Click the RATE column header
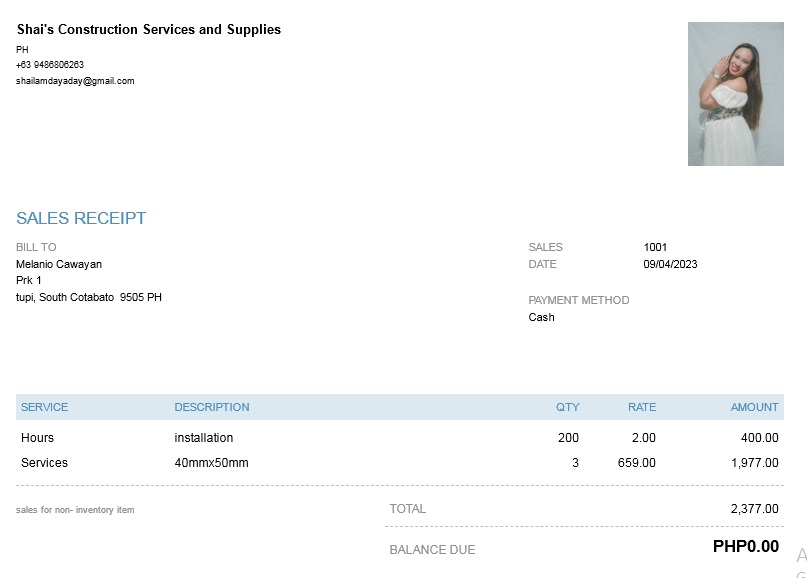 coord(642,407)
